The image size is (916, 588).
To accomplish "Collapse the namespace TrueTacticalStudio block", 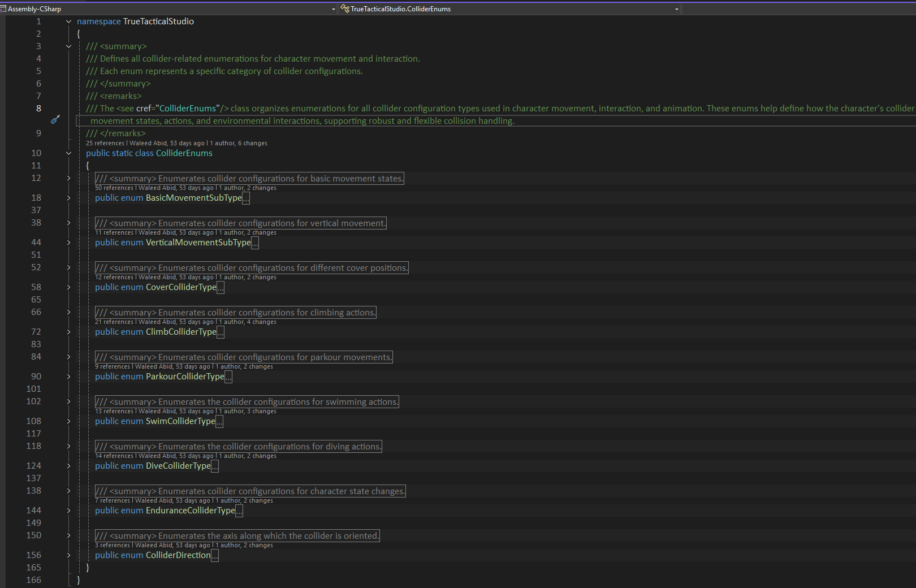I will click(x=68, y=21).
